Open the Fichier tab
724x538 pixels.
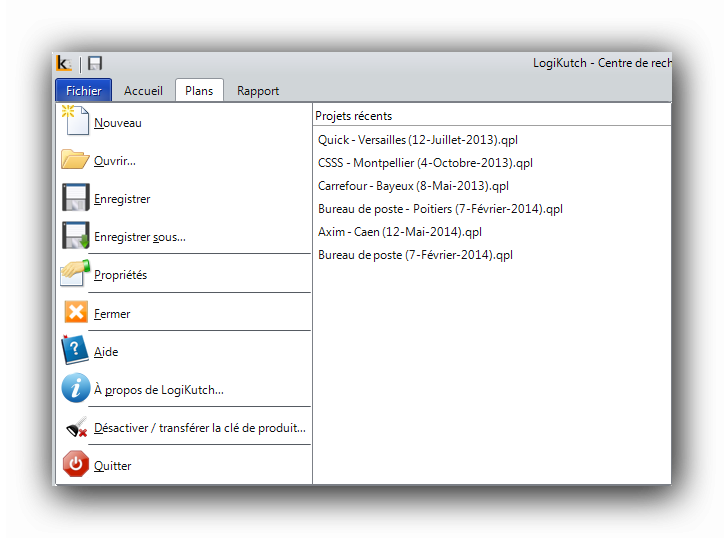pos(84,90)
